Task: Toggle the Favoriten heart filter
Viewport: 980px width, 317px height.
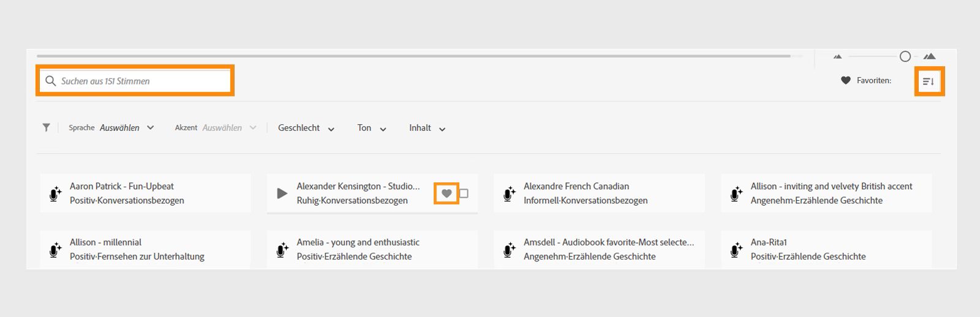Action: [x=846, y=80]
